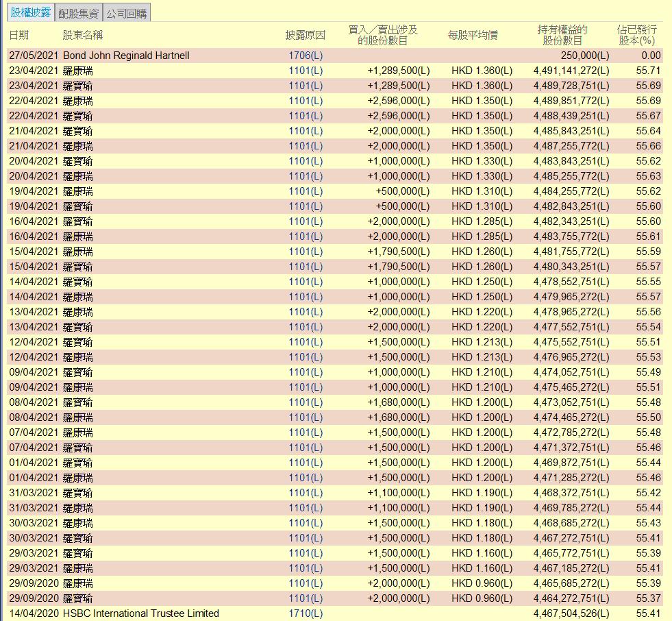Click the 披露原因 column header
672x621 pixels.
[305, 35]
